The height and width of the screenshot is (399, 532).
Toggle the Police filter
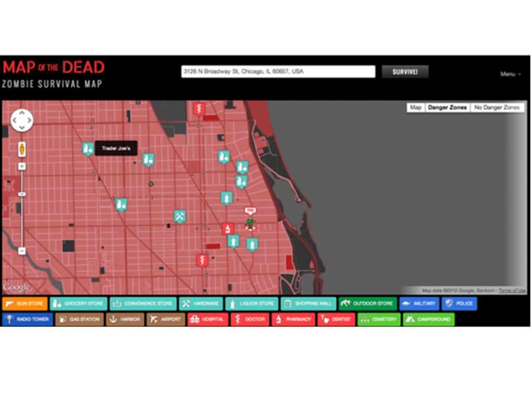(x=459, y=303)
